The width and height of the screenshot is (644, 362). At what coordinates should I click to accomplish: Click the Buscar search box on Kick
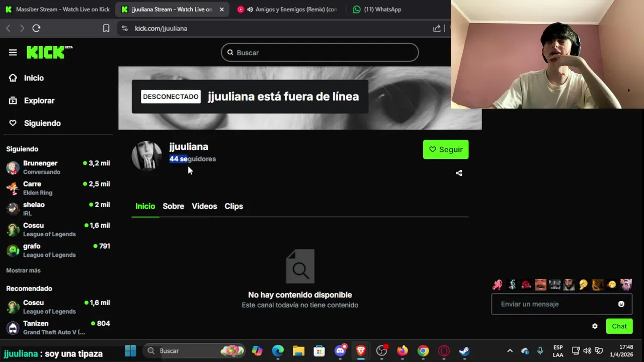319,52
